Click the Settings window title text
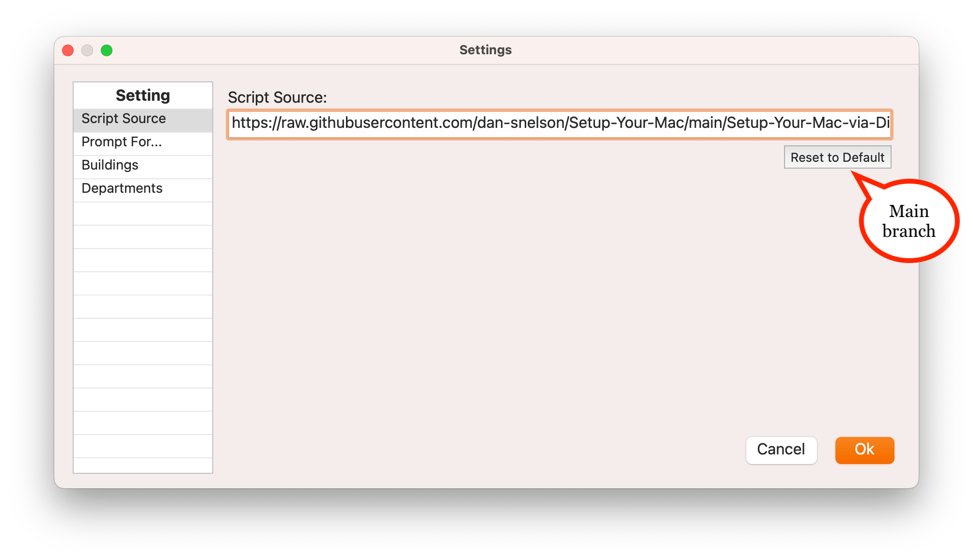973x560 pixels. (486, 50)
